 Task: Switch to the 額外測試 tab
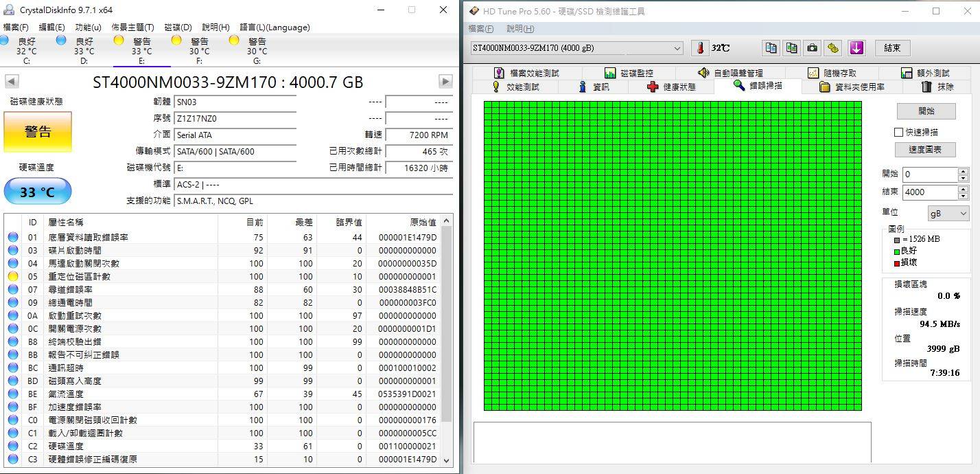(924, 73)
